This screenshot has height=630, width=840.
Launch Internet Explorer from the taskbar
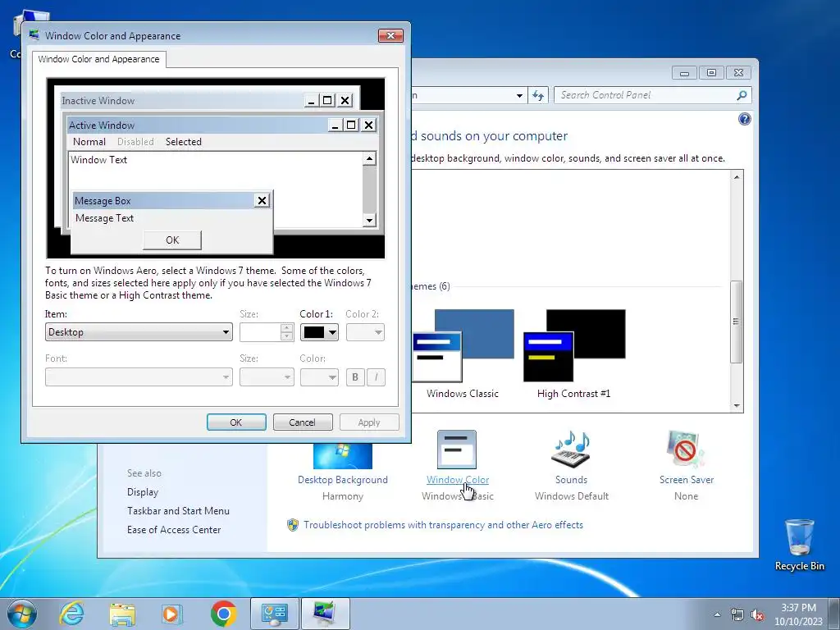tap(71, 614)
